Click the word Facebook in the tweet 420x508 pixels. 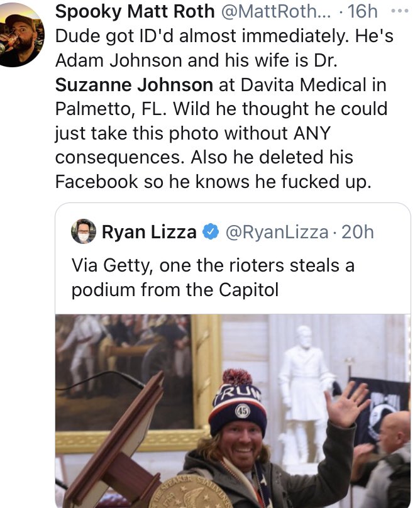point(96,182)
